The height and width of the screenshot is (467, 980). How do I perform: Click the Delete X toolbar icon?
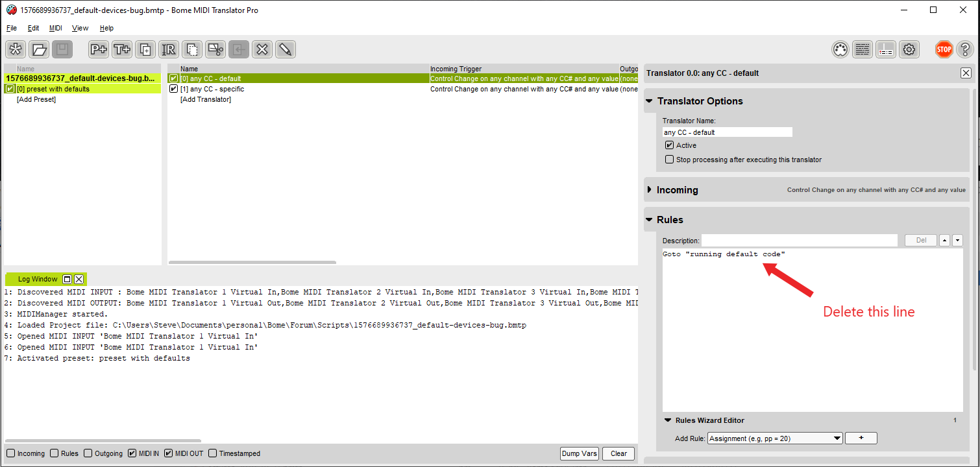262,49
